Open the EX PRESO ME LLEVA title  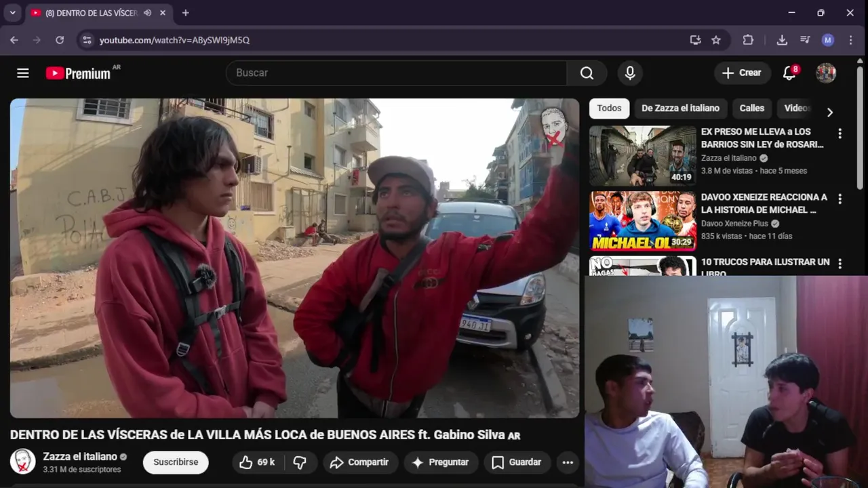click(x=763, y=138)
